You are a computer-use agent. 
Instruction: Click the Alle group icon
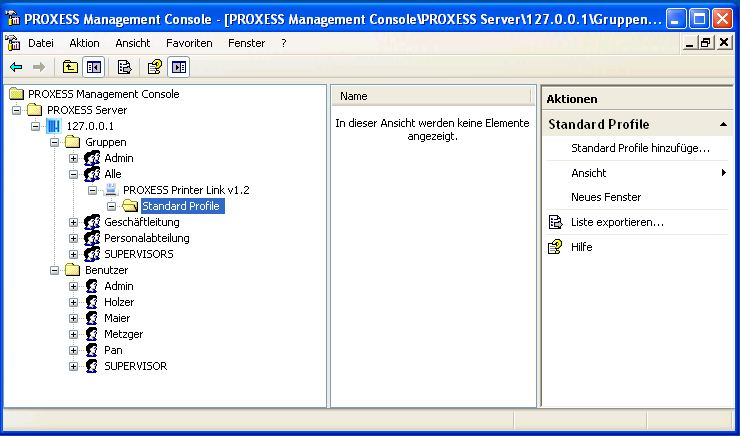[x=92, y=174]
